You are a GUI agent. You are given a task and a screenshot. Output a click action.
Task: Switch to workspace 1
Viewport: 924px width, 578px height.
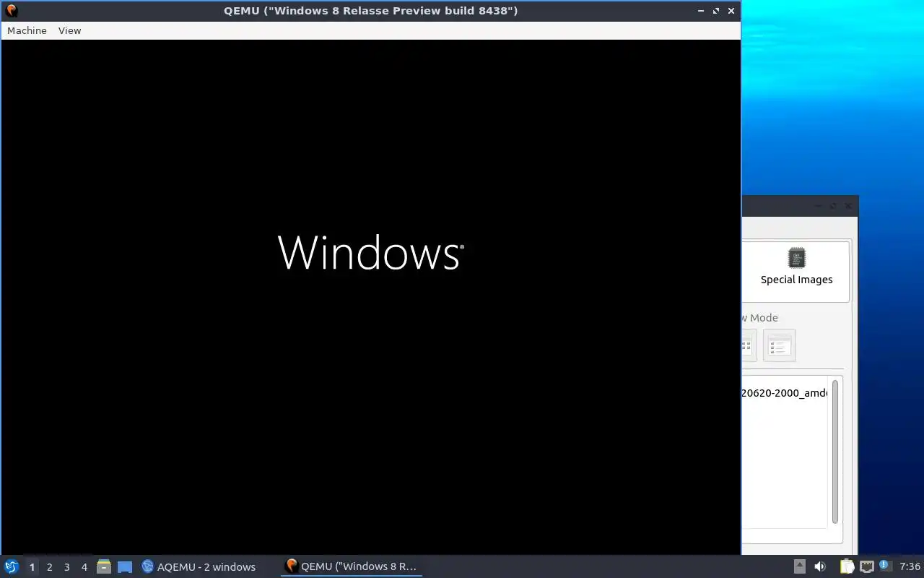tap(32, 567)
